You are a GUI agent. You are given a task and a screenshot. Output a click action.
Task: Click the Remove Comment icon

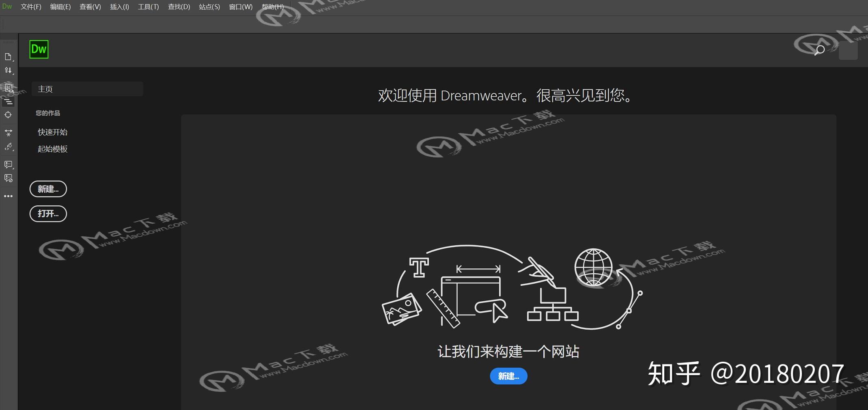point(8,178)
